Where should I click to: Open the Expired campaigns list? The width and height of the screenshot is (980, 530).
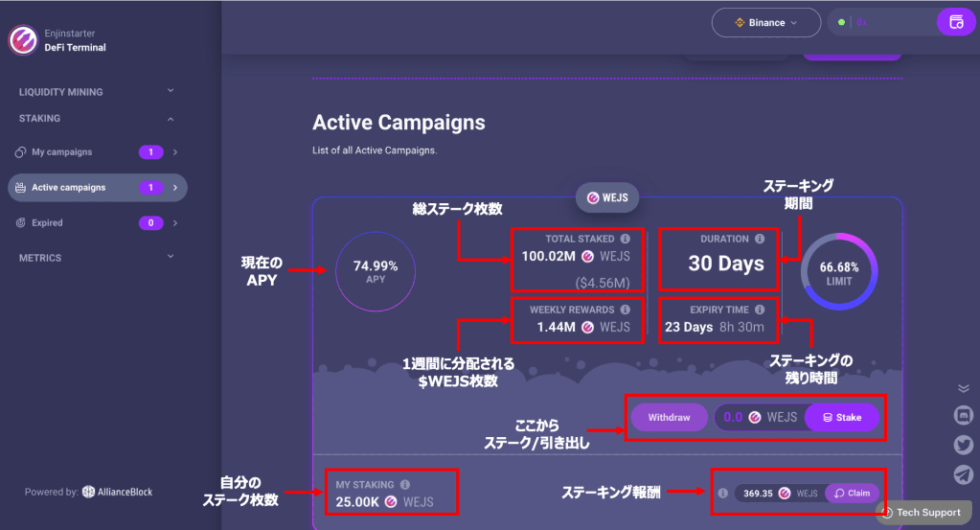48,223
